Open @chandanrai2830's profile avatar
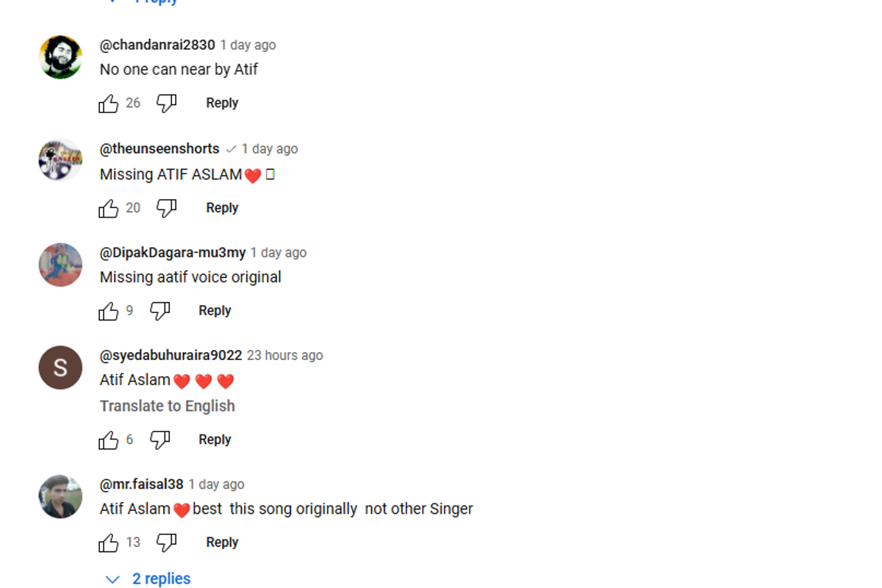Screen dimensions: 882x588 coord(60,57)
